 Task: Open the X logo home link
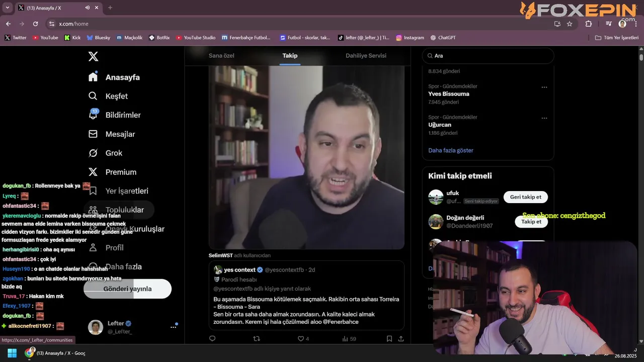click(93, 56)
